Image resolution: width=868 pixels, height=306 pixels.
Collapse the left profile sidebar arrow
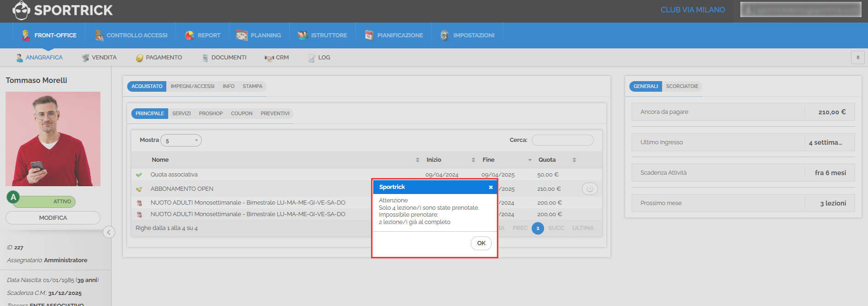[x=109, y=232]
